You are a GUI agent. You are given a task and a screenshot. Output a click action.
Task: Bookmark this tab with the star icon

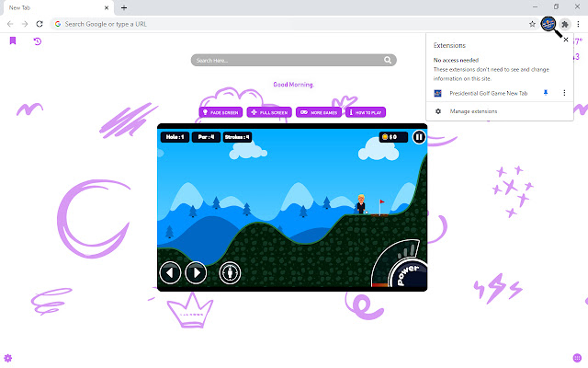point(532,24)
